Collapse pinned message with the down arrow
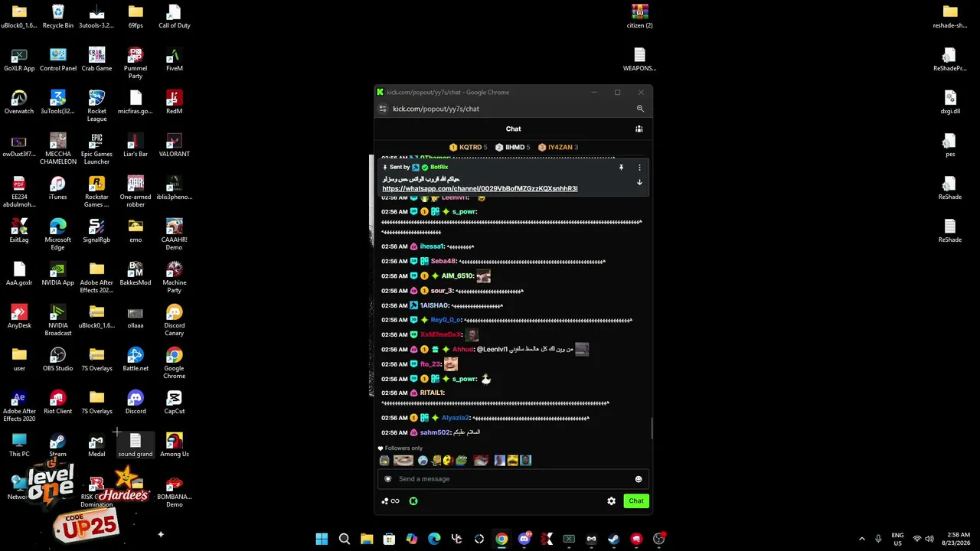Image resolution: width=980 pixels, height=551 pixels. tap(639, 182)
